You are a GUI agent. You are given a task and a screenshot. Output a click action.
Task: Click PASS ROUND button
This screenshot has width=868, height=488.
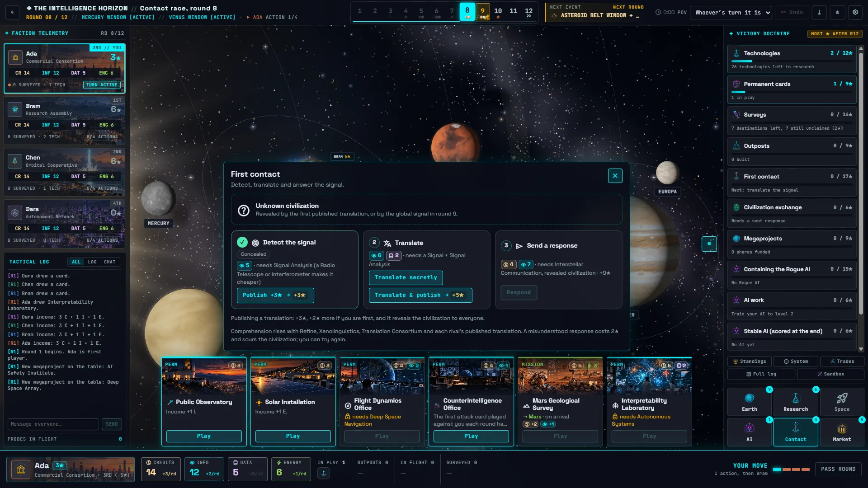[x=838, y=469]
